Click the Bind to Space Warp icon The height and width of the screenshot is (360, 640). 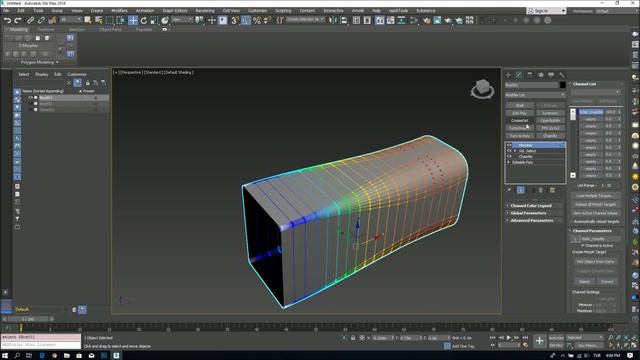coord(52,20)
